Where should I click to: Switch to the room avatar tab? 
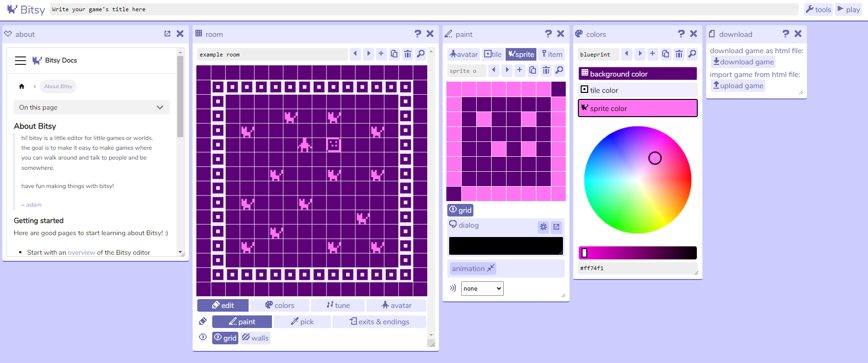pos(396,305)
